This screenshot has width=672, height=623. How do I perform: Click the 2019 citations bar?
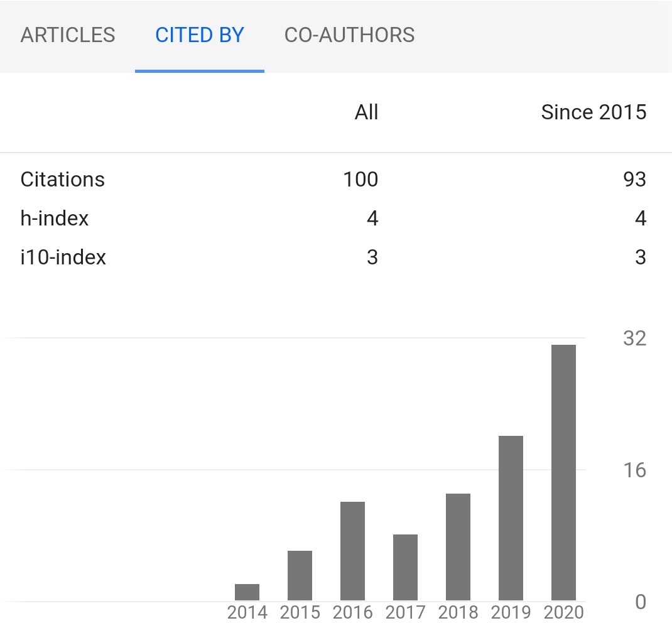coord(511,518)
